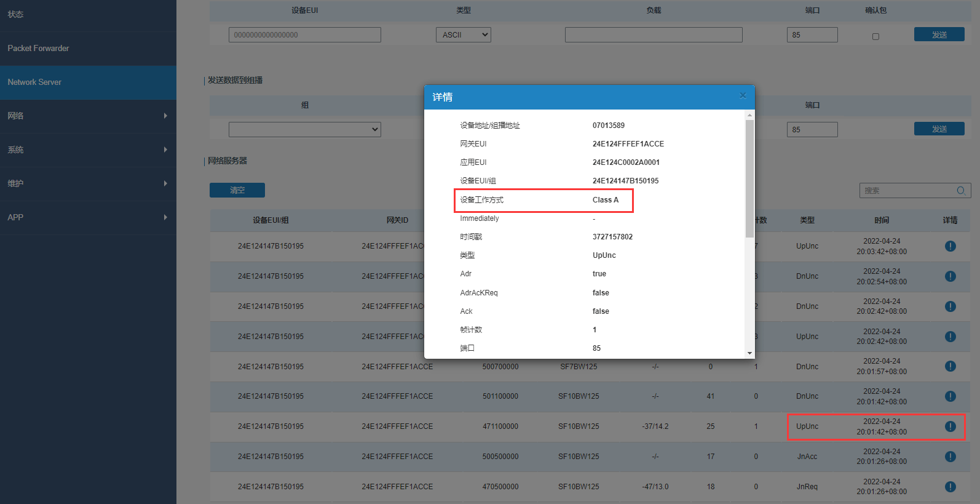The height and width of the screenshot is (504, 980).
Task: Open details icon for JnReq row
Action: [x=950, y=487]
